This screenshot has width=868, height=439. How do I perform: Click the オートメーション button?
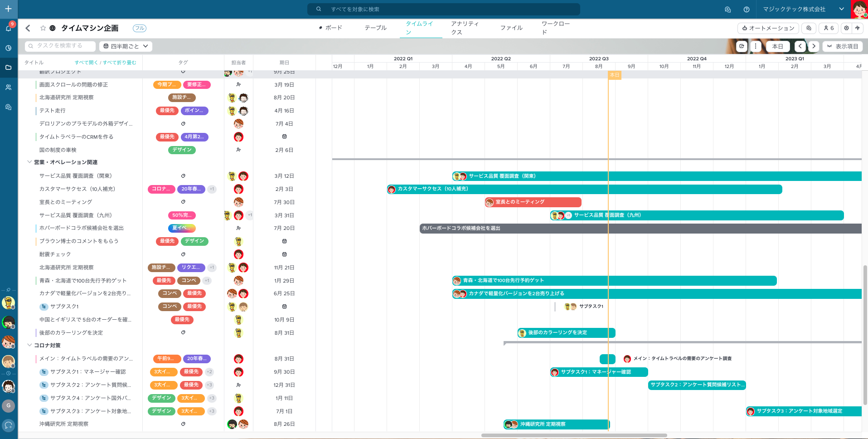coord(768,28)
